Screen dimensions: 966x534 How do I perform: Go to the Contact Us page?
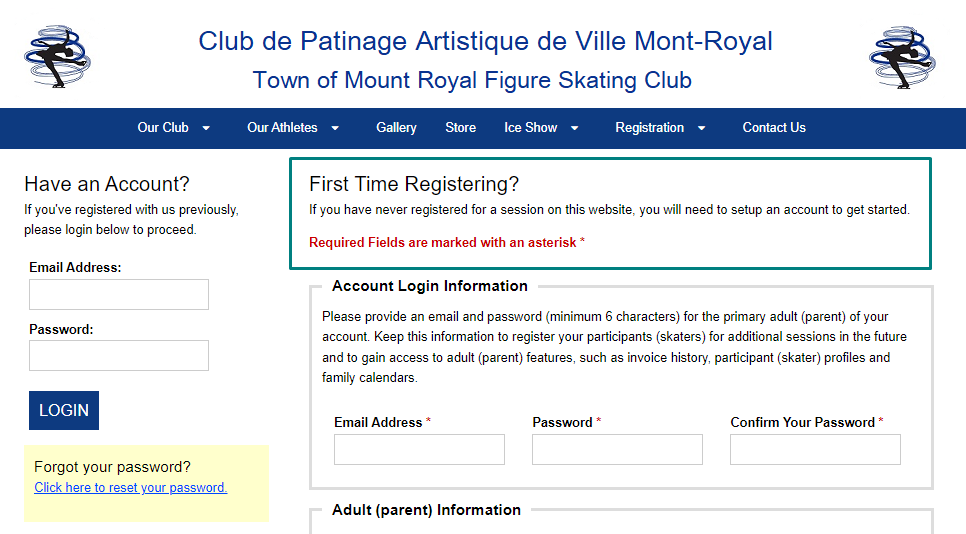coord(774,127)
